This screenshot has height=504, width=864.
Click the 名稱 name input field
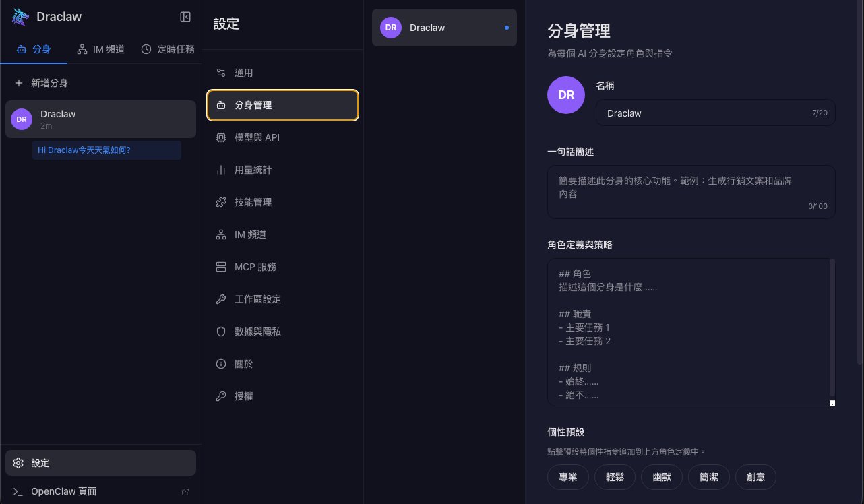point(714,113)
